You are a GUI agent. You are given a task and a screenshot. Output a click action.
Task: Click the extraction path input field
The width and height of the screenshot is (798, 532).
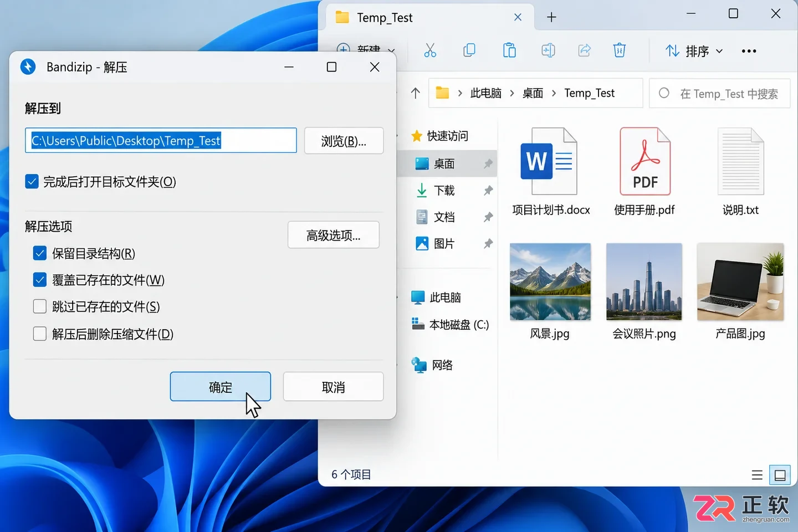click(161, 141)
